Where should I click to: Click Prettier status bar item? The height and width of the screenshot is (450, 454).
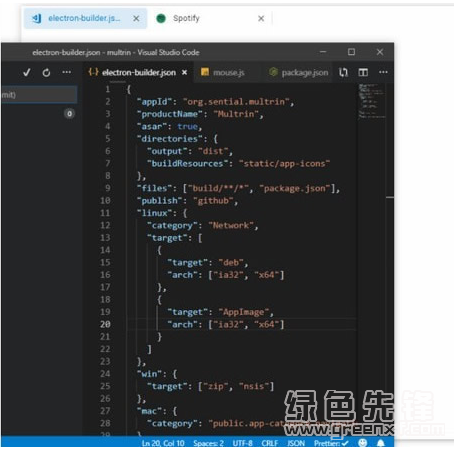point(331,443)
